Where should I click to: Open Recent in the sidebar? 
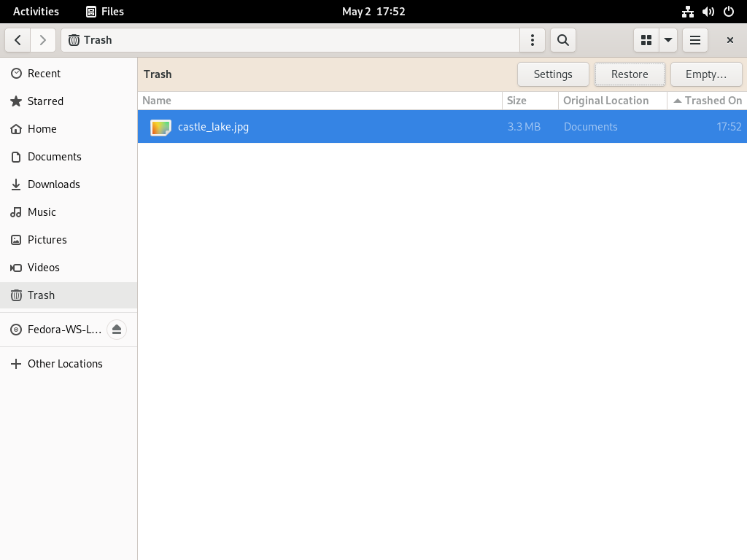point(69,74)
